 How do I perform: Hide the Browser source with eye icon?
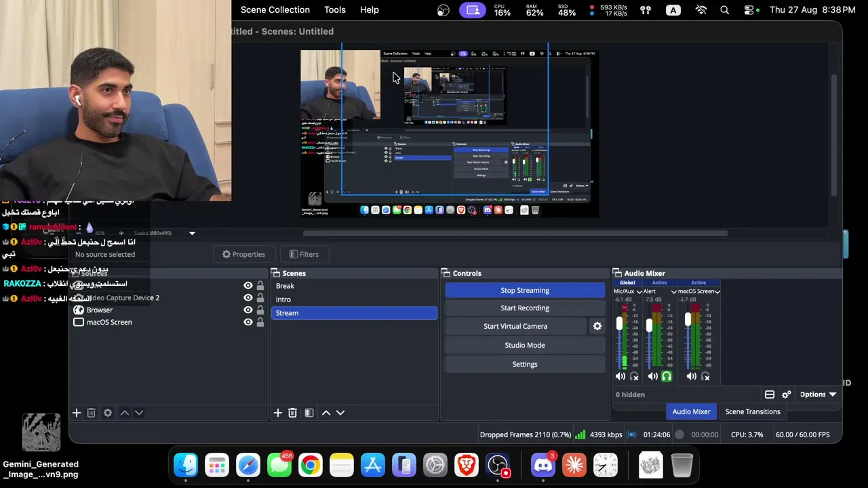coord(248,310)
